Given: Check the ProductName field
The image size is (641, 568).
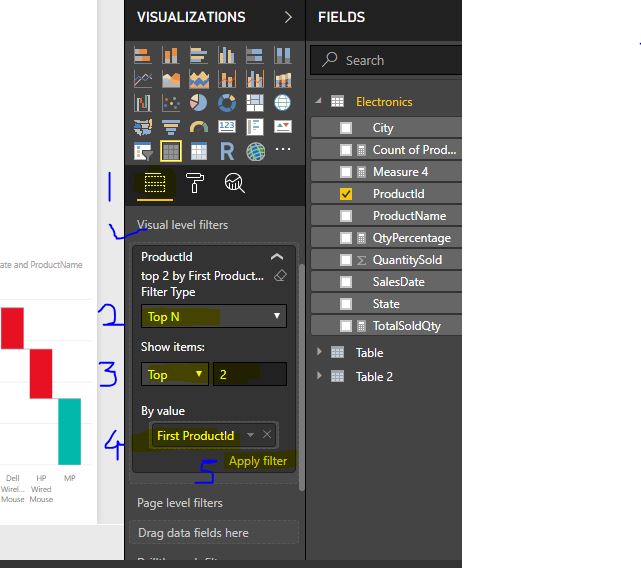Looking at the screenshot, I should pyautogui.click(x=346, y=216).
